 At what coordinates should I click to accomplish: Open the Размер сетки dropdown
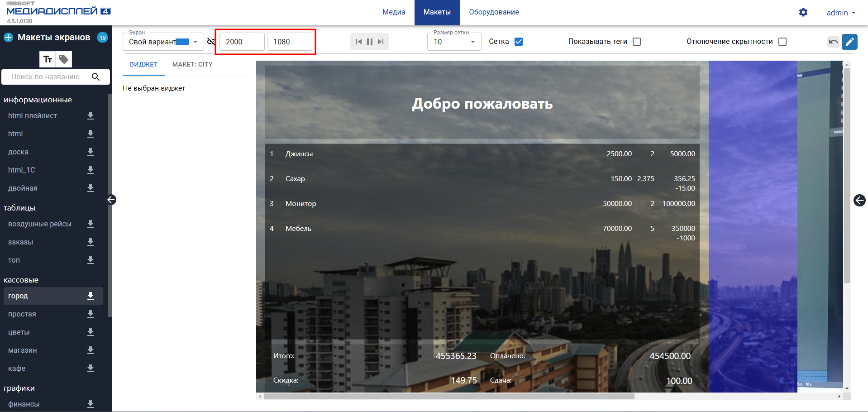click(454, 42)
